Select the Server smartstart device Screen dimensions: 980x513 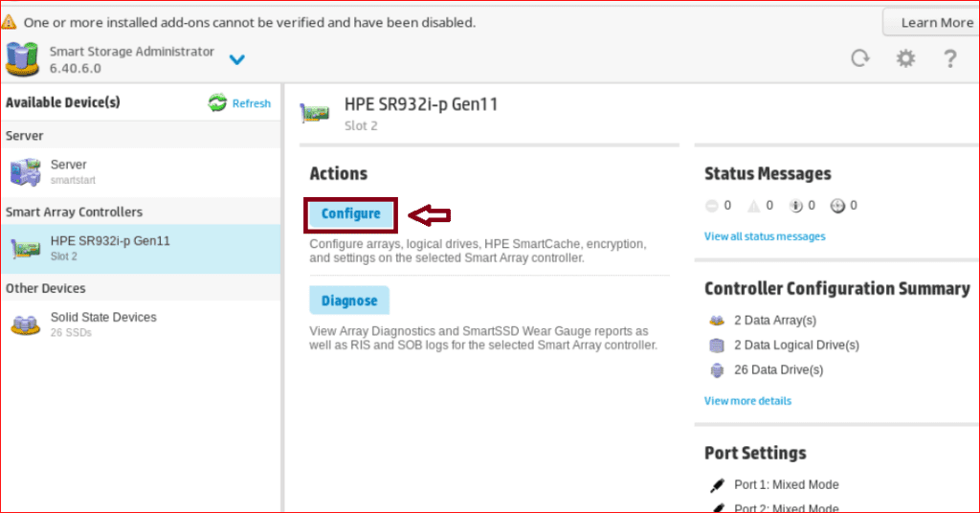(x=69, y=171)
